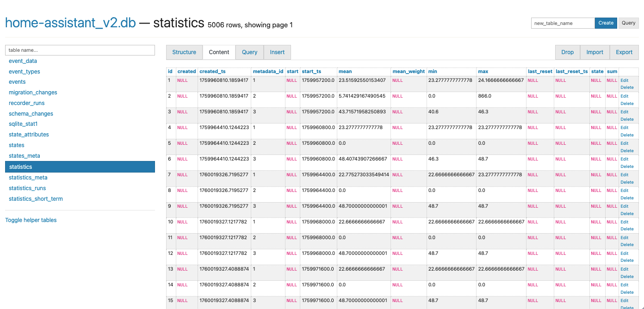Open the state_attributes table
Viewport: 644px width, 309px height.
tap(29, 135)
